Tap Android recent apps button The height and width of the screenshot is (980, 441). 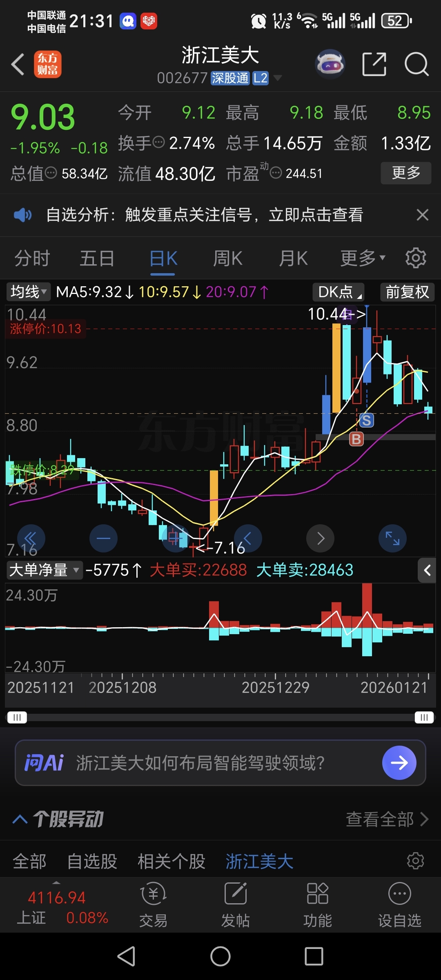click(314, 956)
